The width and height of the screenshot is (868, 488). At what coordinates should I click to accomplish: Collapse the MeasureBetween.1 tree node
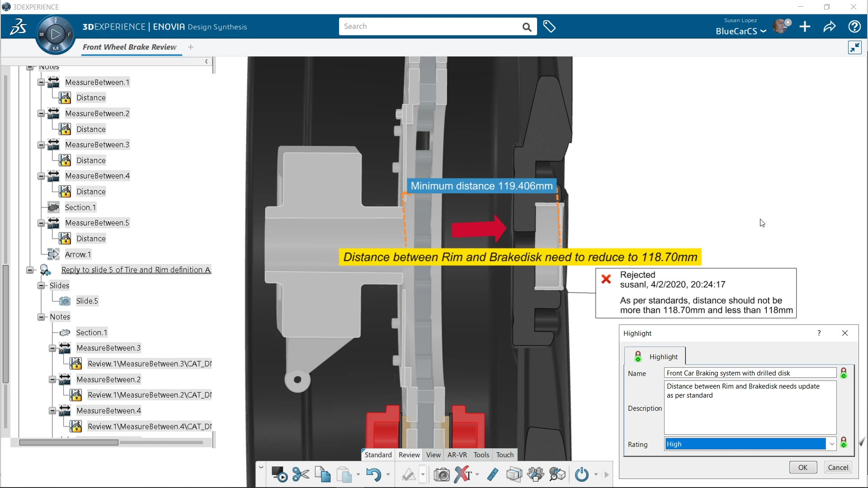pyautogui.click(x=41, y=82)
